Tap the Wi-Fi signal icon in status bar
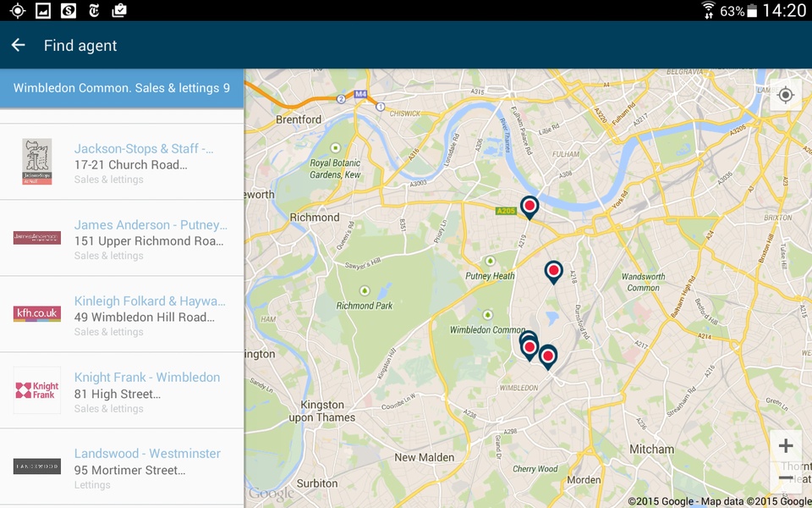Screen dimensions: 812x508 click(708, 10)
